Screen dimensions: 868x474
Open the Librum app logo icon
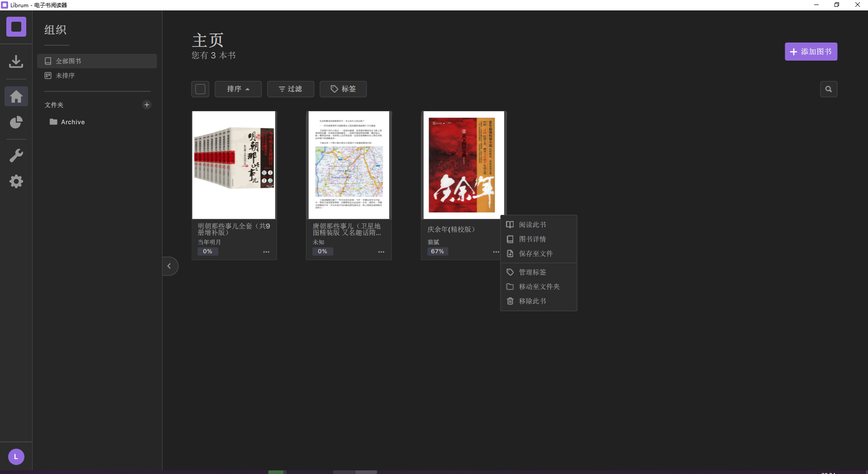pos(16,27)
